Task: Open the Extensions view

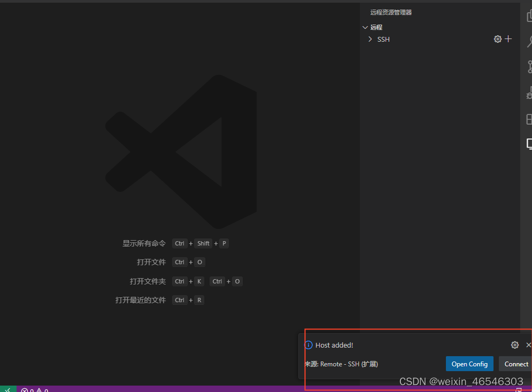Action: (x=529, y=119)
